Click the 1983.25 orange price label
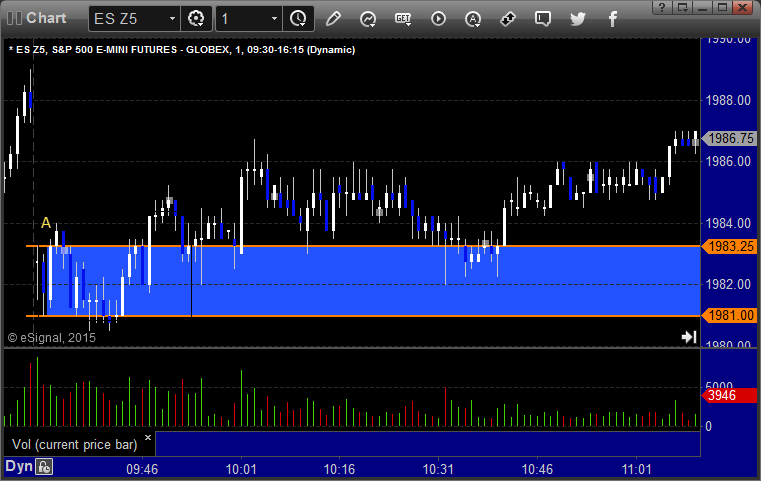The image size is (761, 481). pos(729,247)
